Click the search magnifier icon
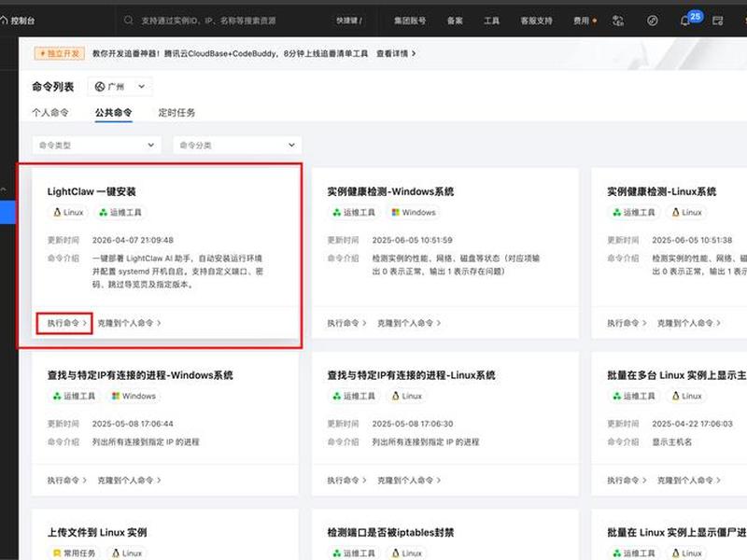 (128, 21)
